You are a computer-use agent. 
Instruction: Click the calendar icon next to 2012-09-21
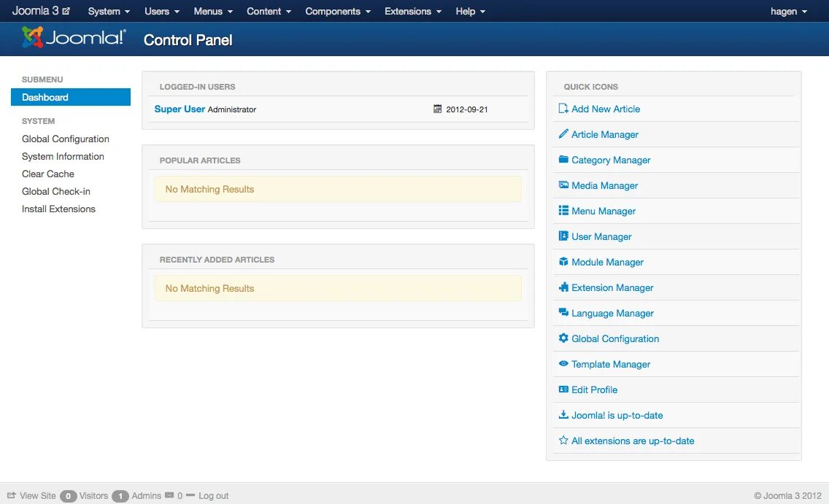point(437,109)
